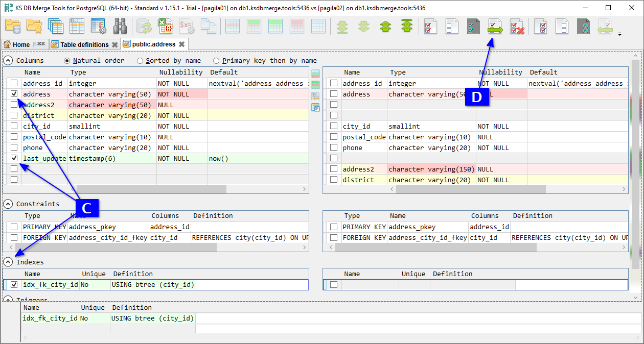Select the 'Sorted by name' radio button
The width and height of the screenshot is (644, 344).
click(140, 61)
